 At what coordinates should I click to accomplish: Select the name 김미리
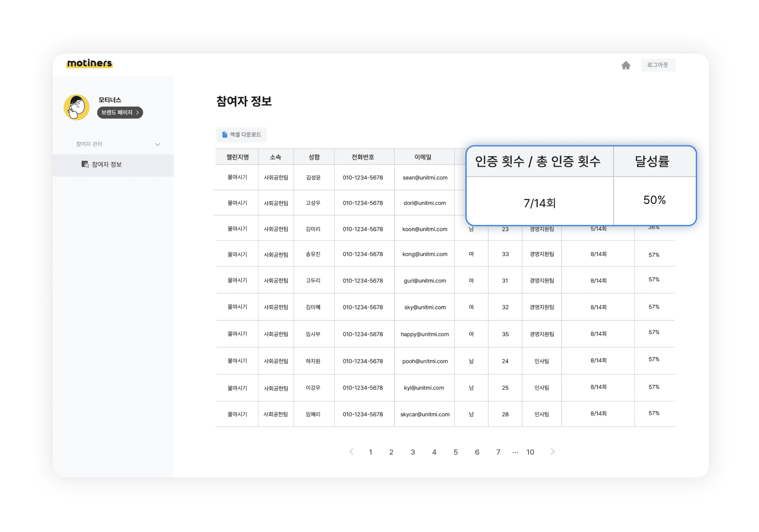click(x=313, y=229)
